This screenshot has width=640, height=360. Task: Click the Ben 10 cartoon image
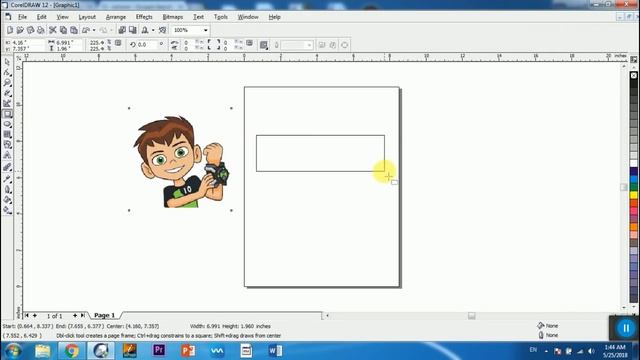coord(182,162)
